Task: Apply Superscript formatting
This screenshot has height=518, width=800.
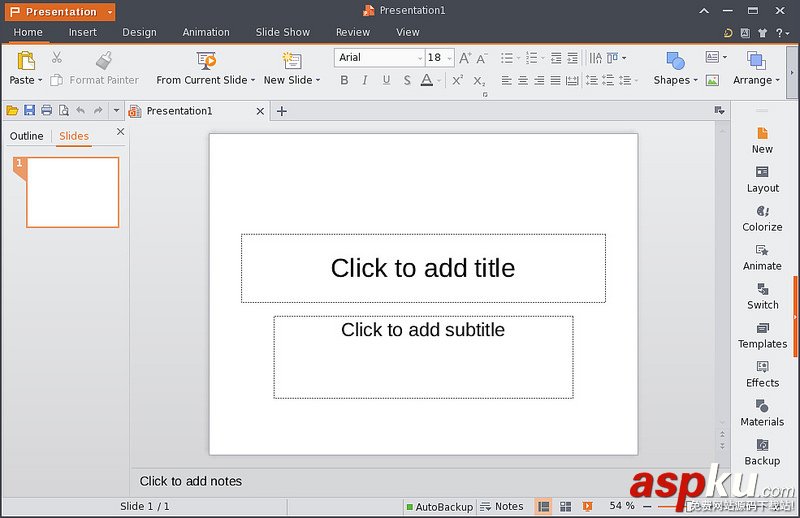Action: click(458, 80)
